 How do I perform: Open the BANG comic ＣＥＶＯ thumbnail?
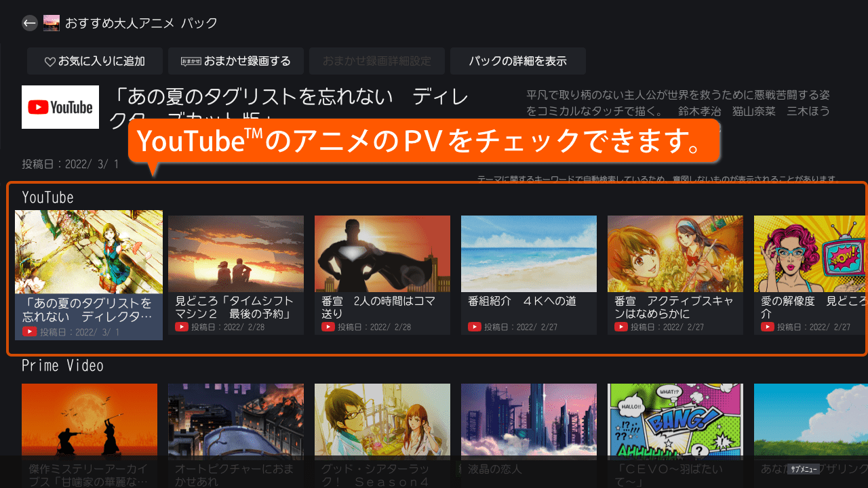675,422
